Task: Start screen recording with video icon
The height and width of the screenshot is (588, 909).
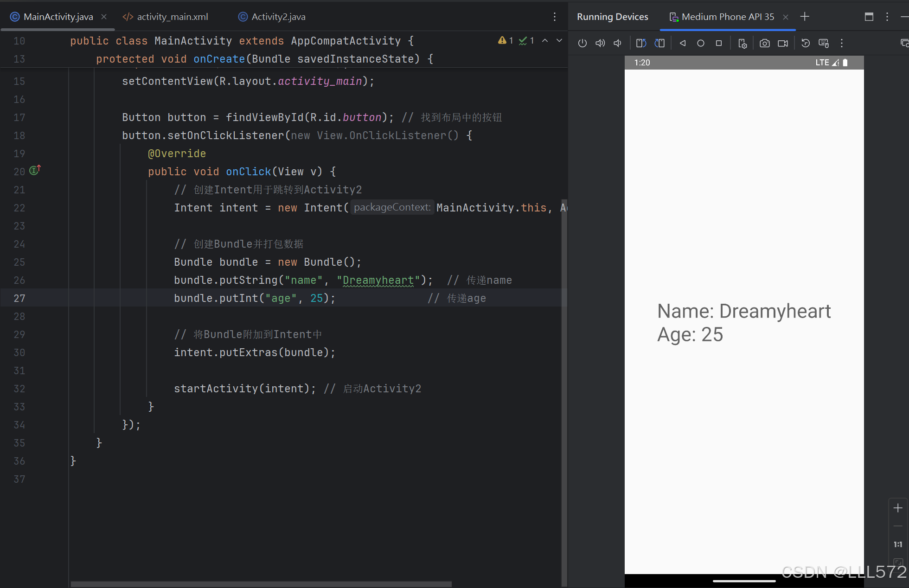Action: pos(783,43)
